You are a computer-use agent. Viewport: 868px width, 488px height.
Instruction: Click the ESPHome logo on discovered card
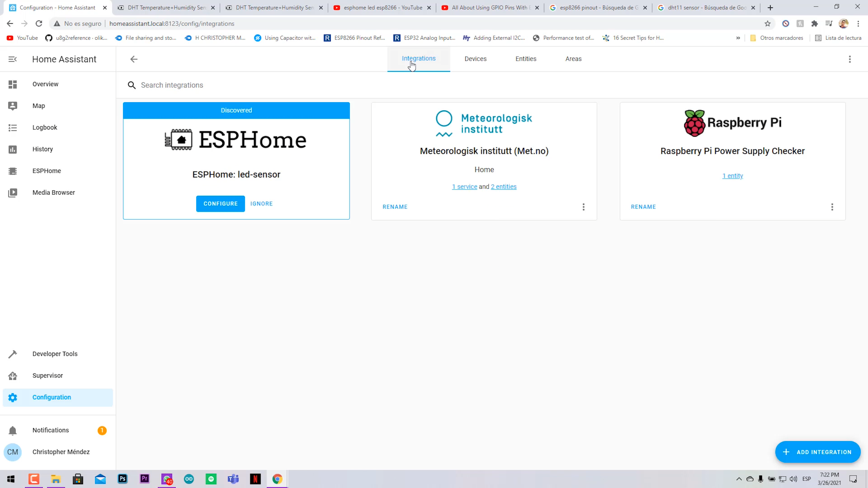click(x=236, y=140)
